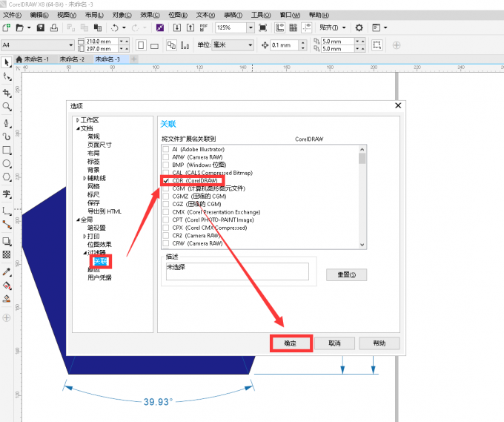Select 页面尺寸 in options tree
504x422 pixels.
tap(99, 145)
